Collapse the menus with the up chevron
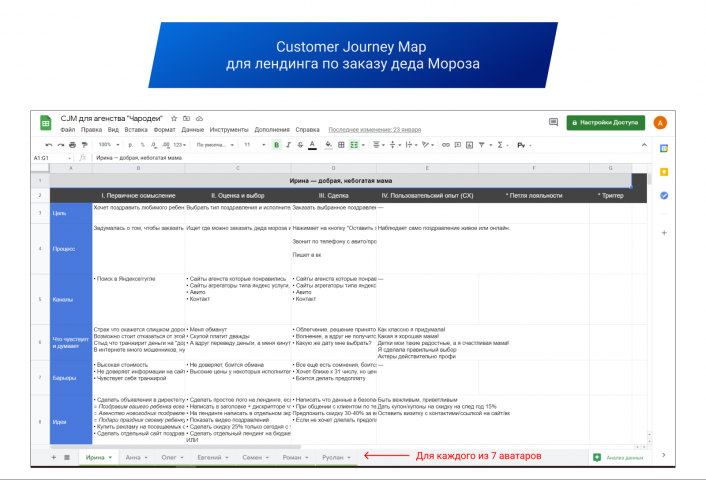The image size is (706, 480). coord(644,145)
